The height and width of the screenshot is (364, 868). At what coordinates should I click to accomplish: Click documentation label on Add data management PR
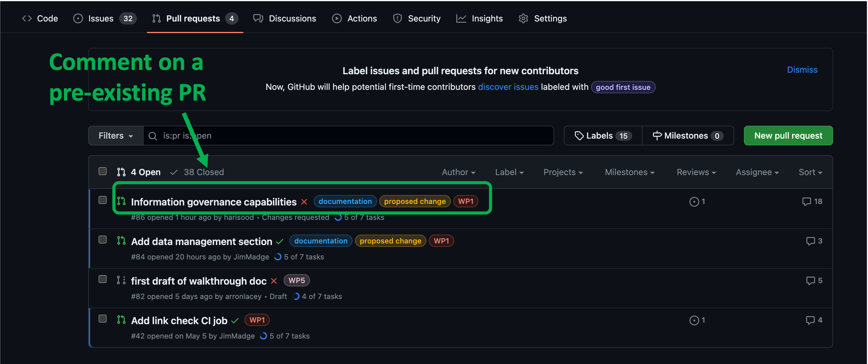click(x=321, y=241)
